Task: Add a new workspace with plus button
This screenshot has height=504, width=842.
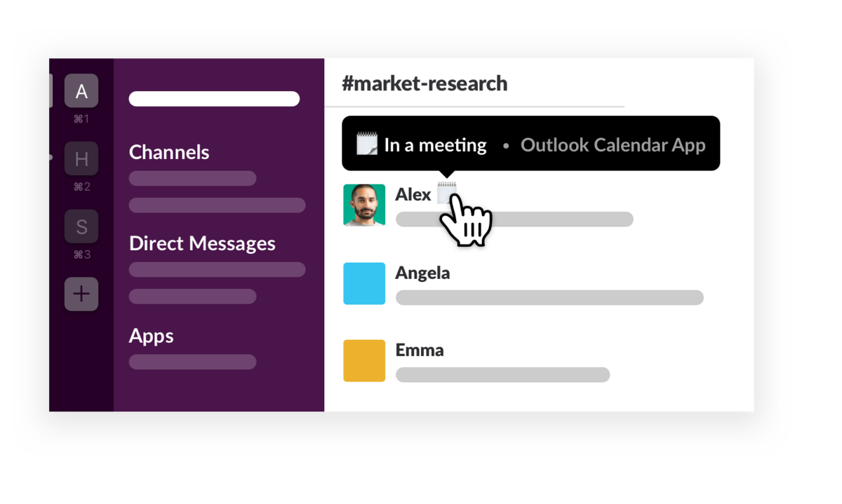Action: 81,294
